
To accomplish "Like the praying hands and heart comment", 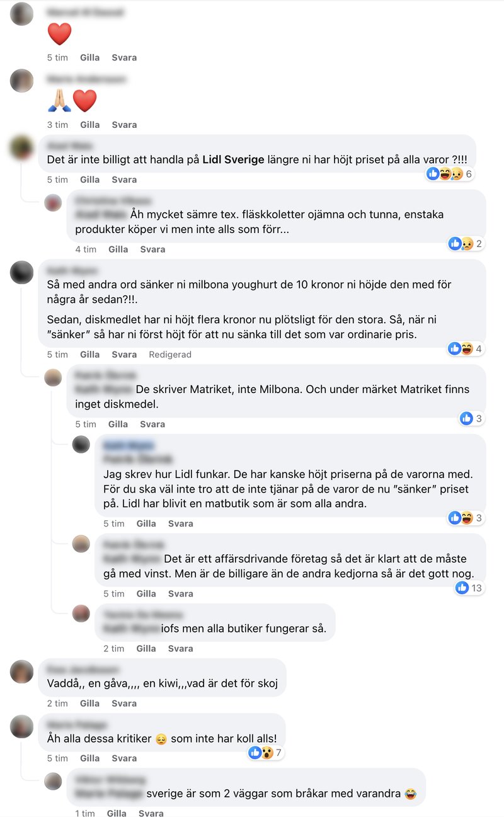I will click(x=89, y=125).
